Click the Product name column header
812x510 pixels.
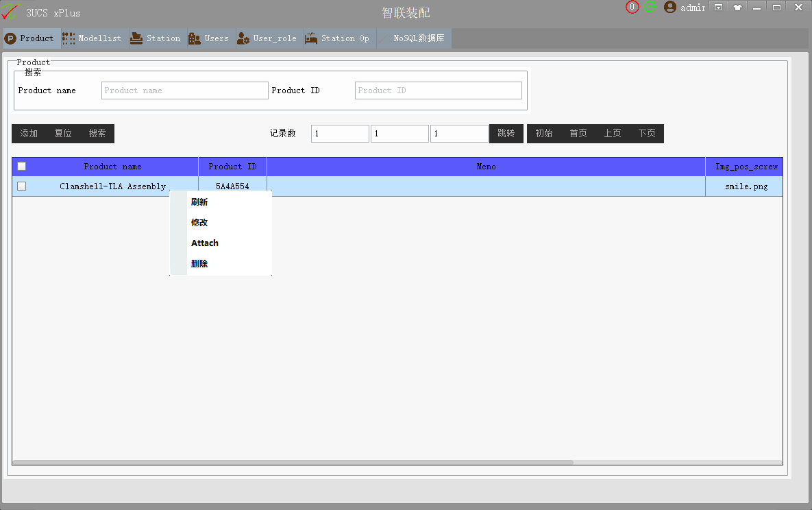112,167
